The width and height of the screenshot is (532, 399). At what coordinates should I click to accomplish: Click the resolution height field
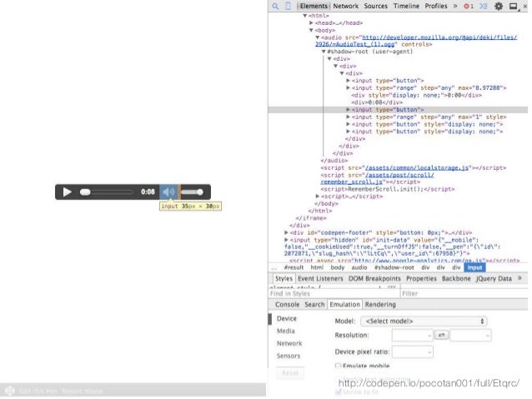470,335
